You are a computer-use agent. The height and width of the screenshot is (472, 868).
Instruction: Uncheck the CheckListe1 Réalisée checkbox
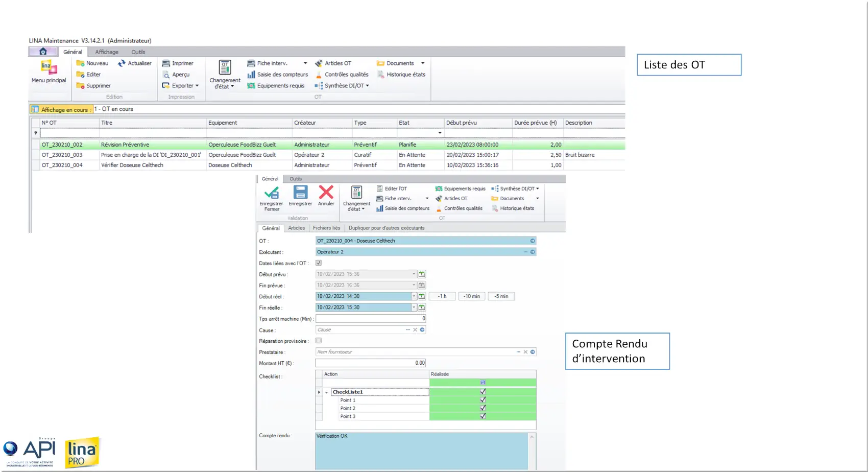483,392
